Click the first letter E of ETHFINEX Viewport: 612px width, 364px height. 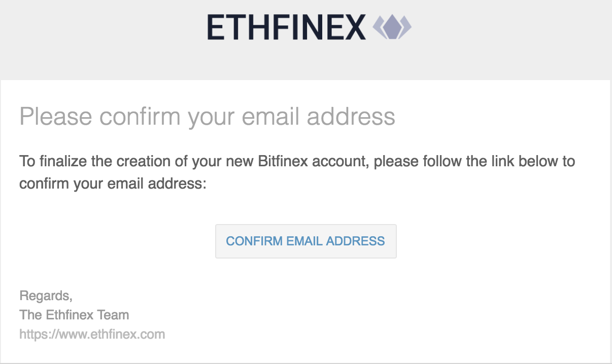point(216,27)
